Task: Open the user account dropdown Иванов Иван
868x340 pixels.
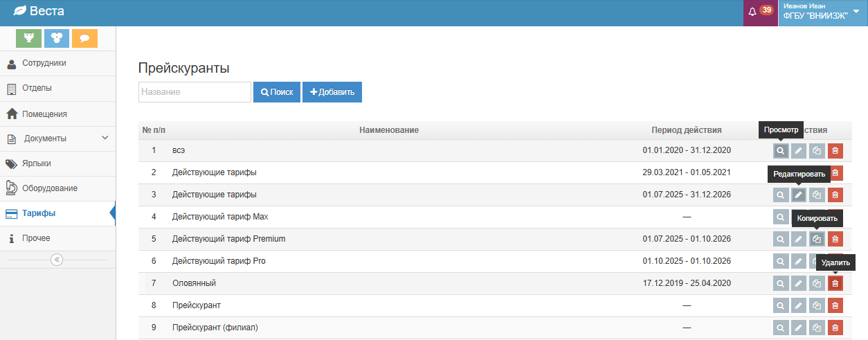Action: (822, 12)
